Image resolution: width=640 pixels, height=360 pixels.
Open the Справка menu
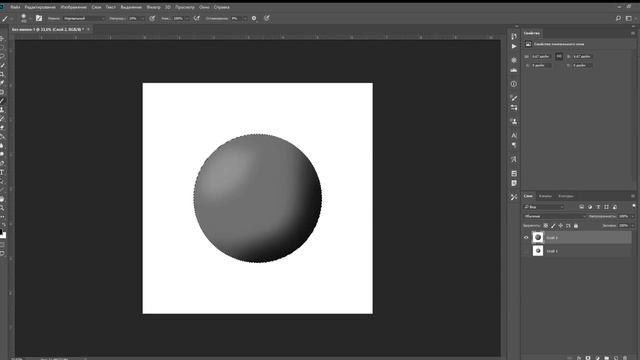[222, 7]
